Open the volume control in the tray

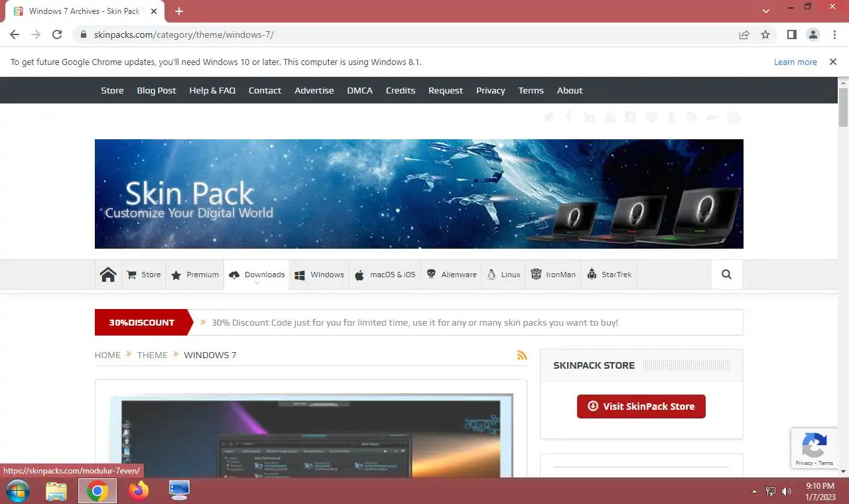pyautogui.click(x=787, y=491)
